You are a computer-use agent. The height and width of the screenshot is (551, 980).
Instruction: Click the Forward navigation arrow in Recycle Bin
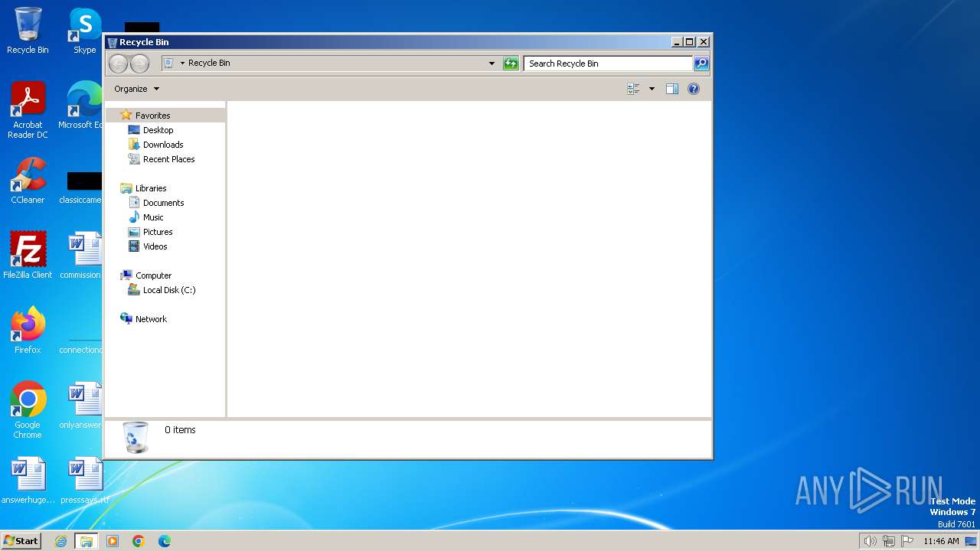pyautogui.click(x=139, y=64)
